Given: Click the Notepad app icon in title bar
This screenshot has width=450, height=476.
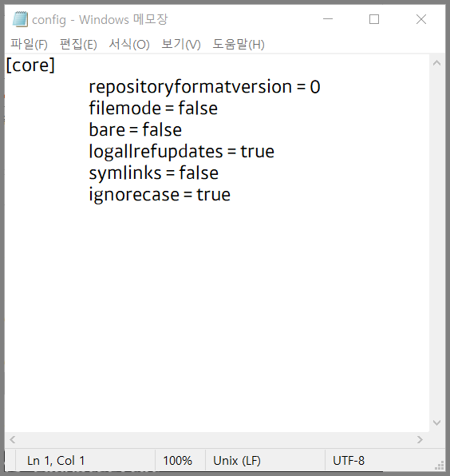Looking at the screenshot, I should pos(20,19).
